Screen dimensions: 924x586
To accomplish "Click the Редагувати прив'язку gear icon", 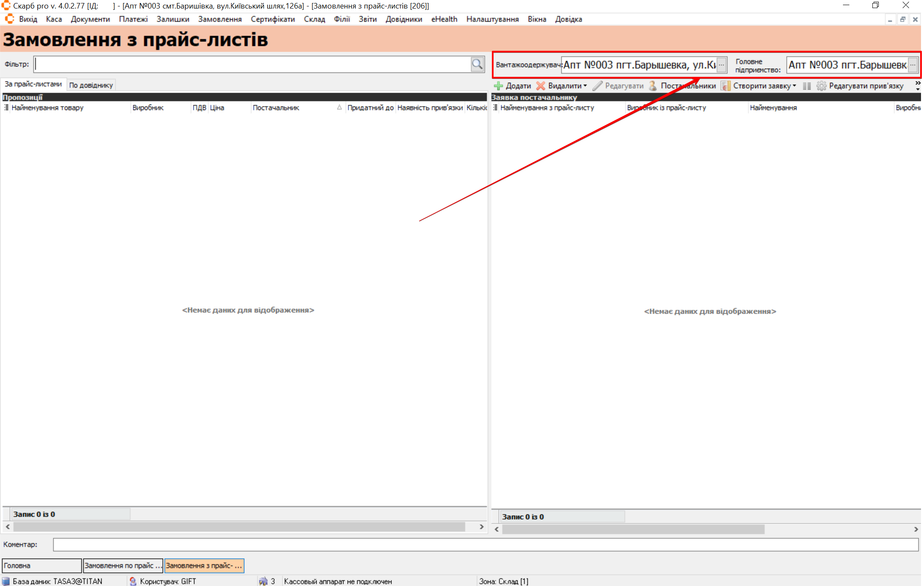I will (821, 86).
